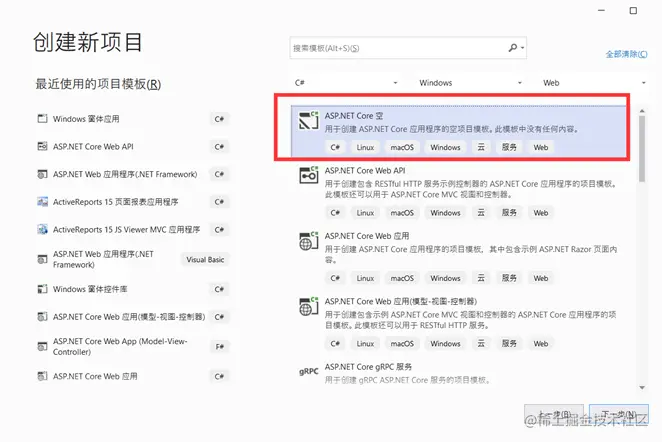Click the ASP.NET Core Web API template icon in list

coord(309,175)
